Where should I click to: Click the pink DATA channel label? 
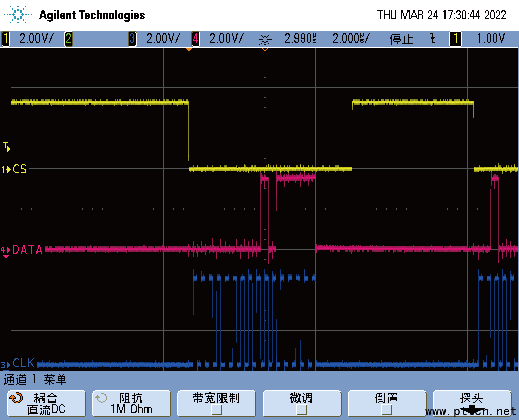coord(27,249)
